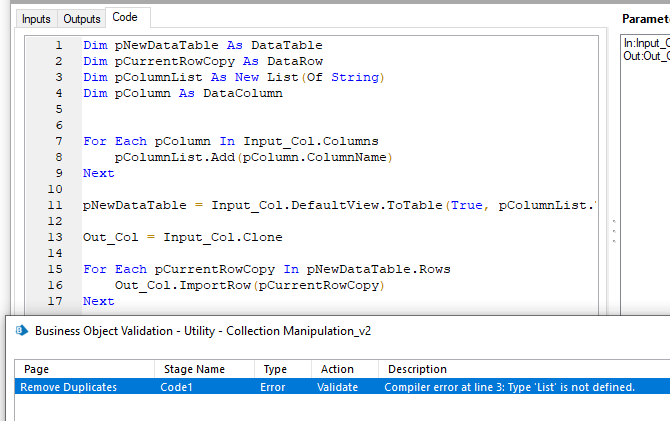
Task: Click the splitter grip beside Parameters panel
Action: pyautogui.click(x=614, y=231)
